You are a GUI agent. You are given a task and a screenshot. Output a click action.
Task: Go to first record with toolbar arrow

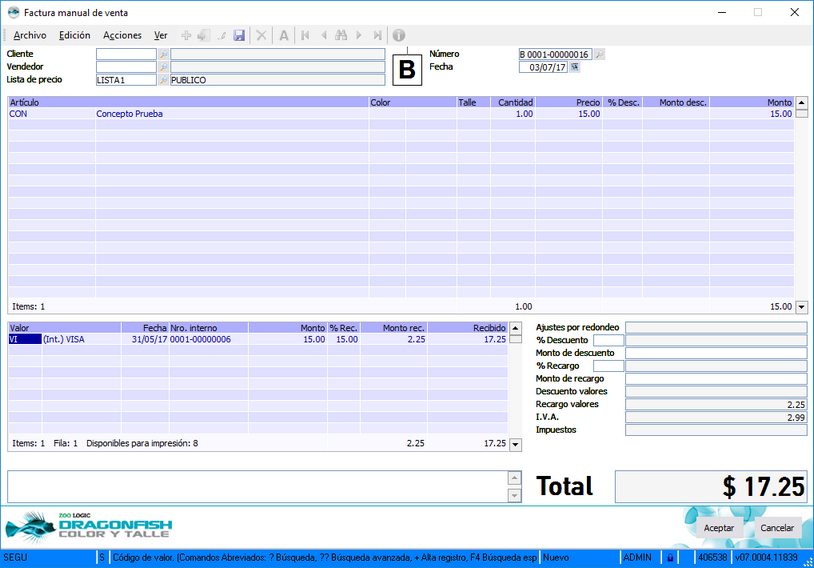point(305,35)
